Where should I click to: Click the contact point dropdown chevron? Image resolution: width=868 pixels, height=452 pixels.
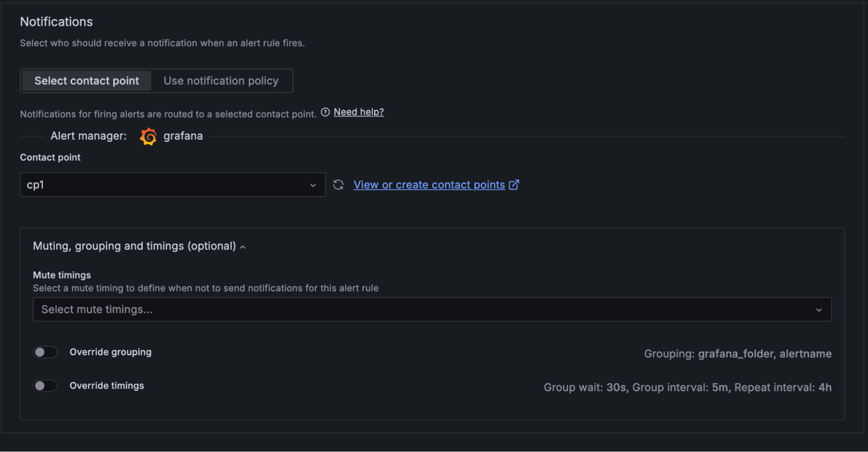(314, 185)
